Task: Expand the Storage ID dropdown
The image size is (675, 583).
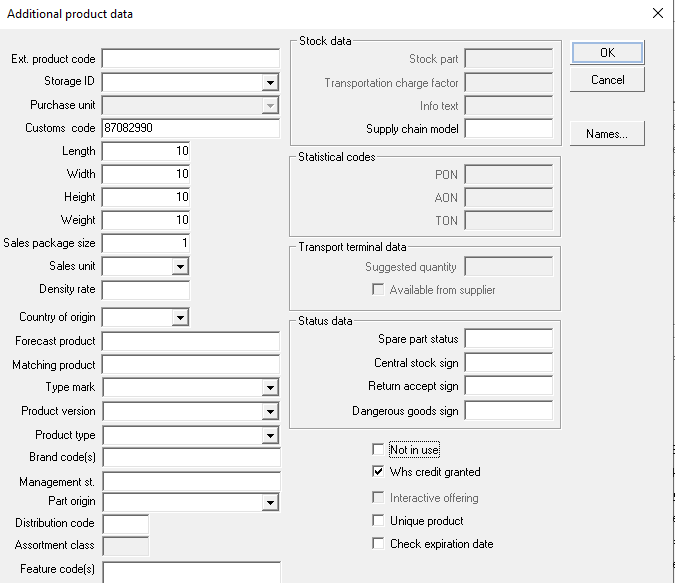Action: (x=270, y=82)
